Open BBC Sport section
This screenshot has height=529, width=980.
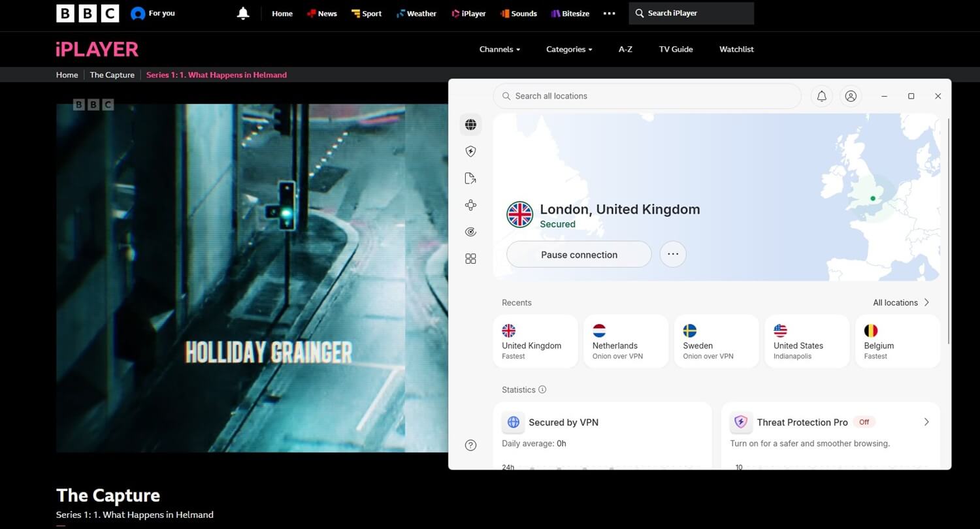366,13
